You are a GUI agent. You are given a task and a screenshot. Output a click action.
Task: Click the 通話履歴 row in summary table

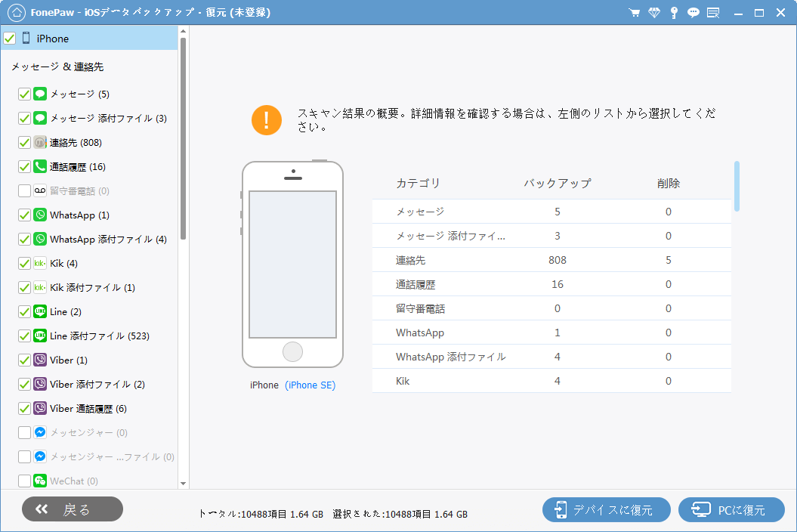551,284
